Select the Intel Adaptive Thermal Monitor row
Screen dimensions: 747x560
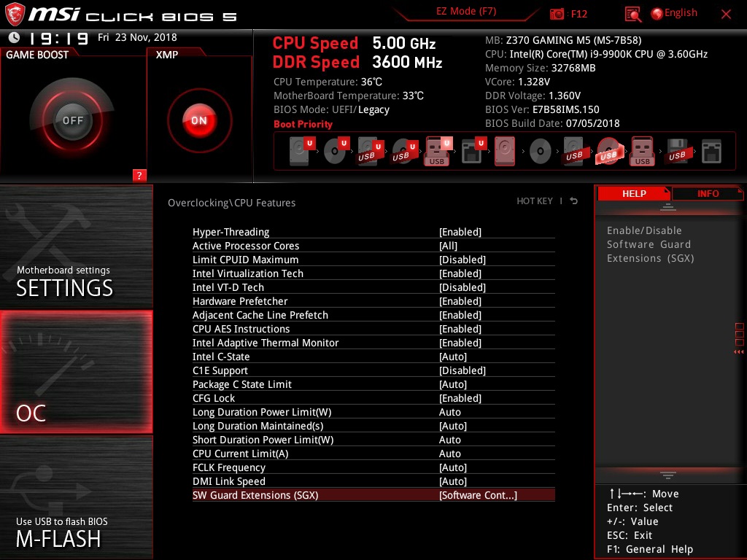click(x=373, y=343)
